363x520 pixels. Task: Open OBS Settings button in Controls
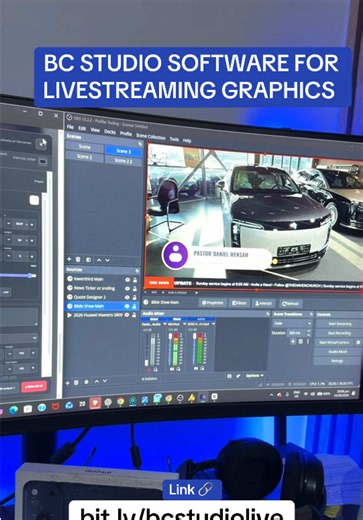point(338,361)
